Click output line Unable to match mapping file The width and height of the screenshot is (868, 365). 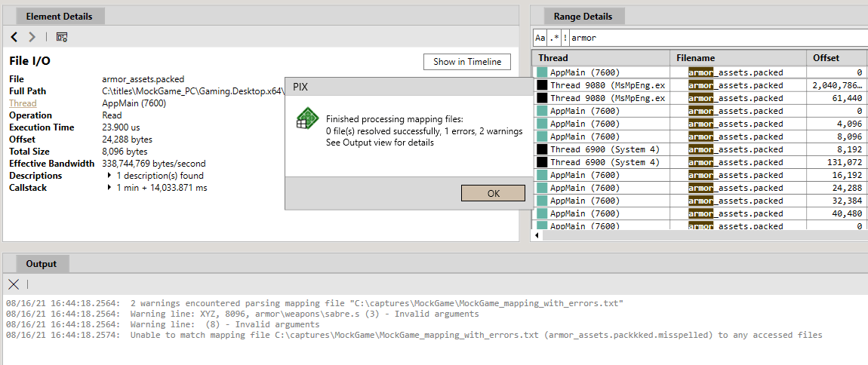(414, 335)
